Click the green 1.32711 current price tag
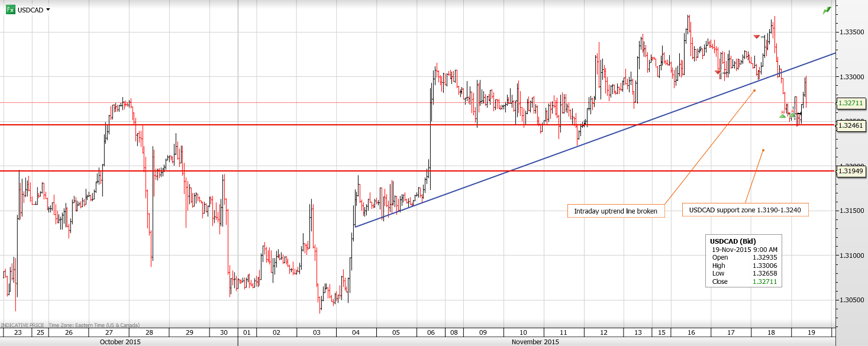 tap(850, 102)
